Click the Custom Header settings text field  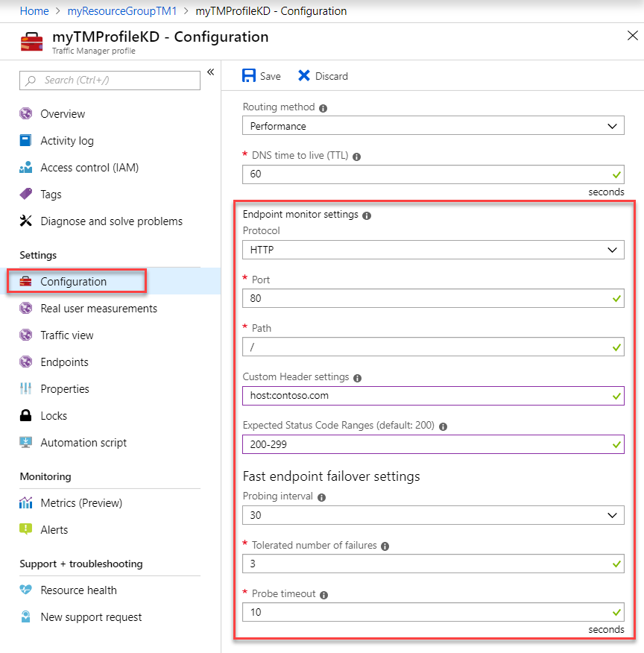[x=433, y=396]
